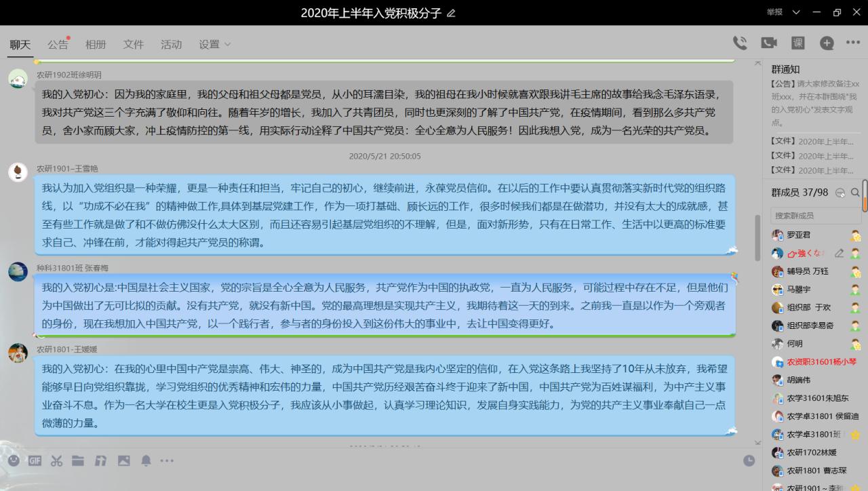Viewport: 868px width, 491px height.
Task: Switch to the 公告 tab
Action: tap(58, 44)
